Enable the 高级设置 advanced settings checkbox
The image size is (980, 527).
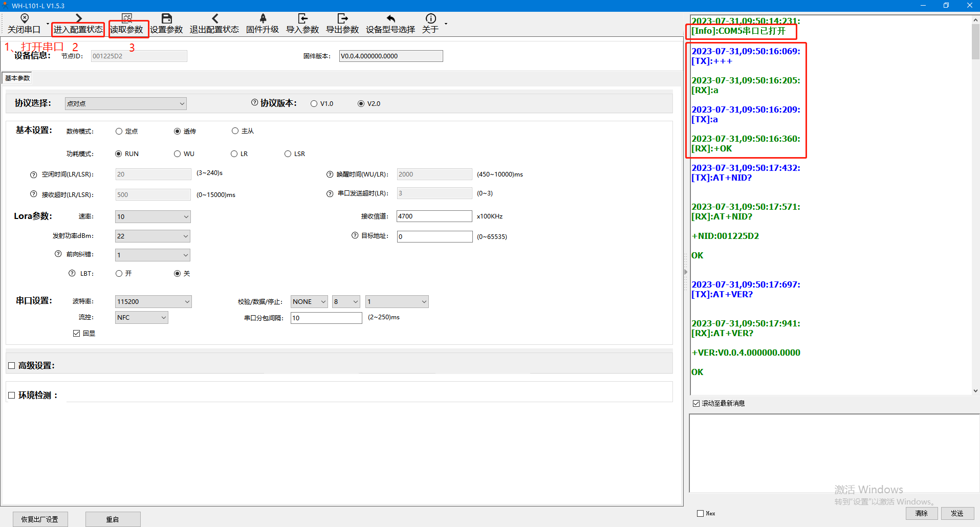click(x=12, y=366)
